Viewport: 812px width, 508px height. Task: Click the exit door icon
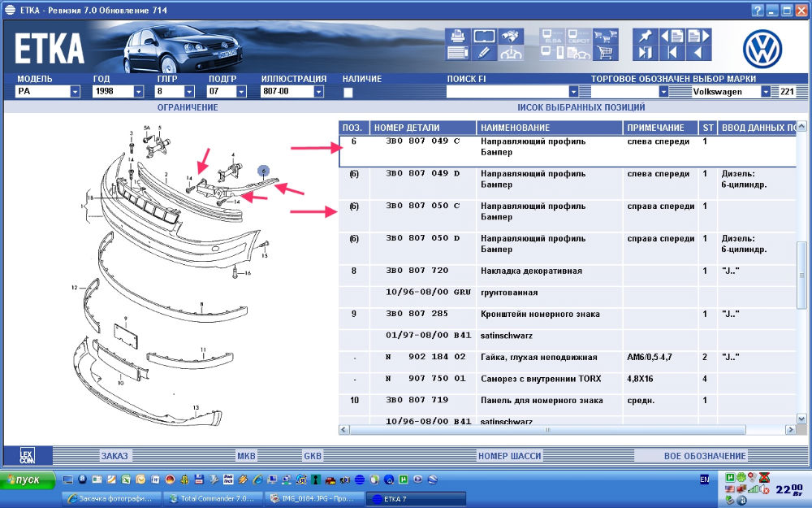646,52
